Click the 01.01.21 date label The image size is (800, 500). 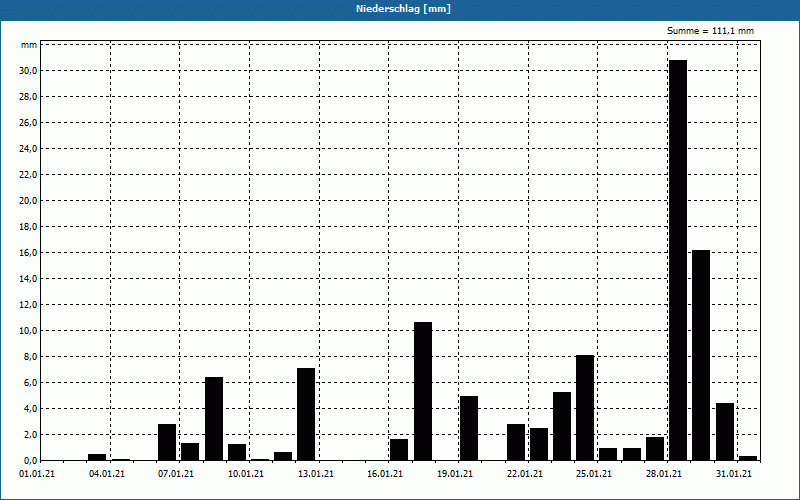point(37,474)
